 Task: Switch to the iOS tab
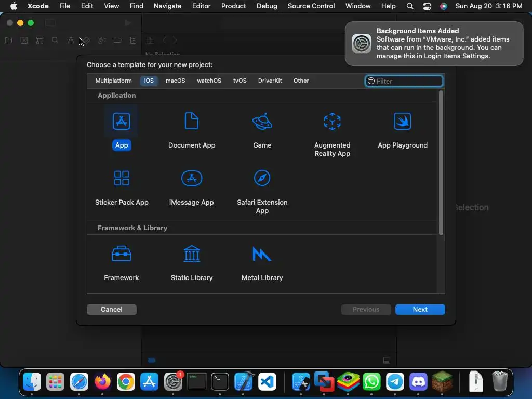point(149,81)
